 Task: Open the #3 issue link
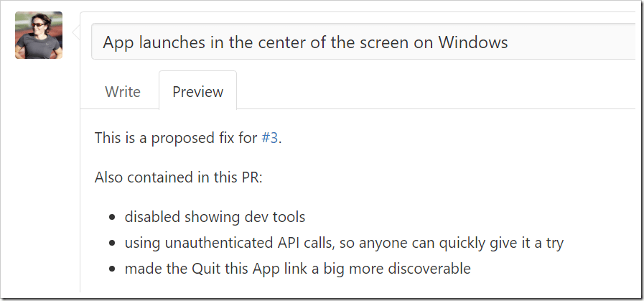270,138
